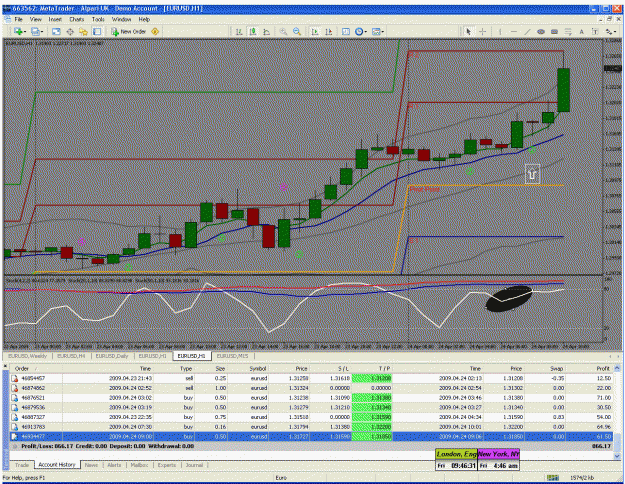Select the Equidistant Channel ellipse tool
Screen dimensions: 625x484
(x=541, y=31)
